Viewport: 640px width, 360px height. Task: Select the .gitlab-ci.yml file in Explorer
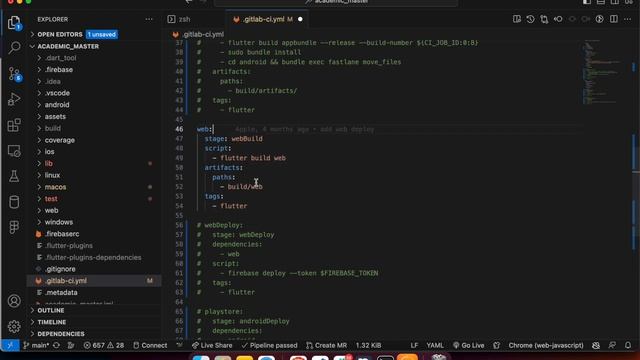(x=94, y=281)
